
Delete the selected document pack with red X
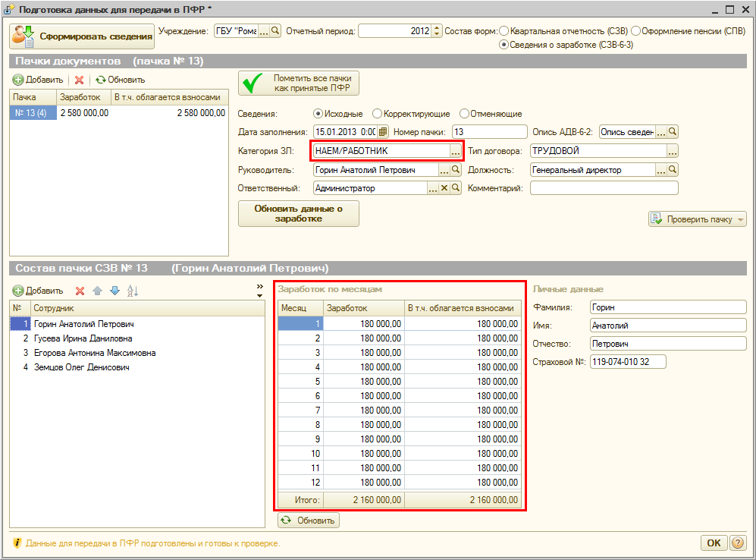[79, 80]
